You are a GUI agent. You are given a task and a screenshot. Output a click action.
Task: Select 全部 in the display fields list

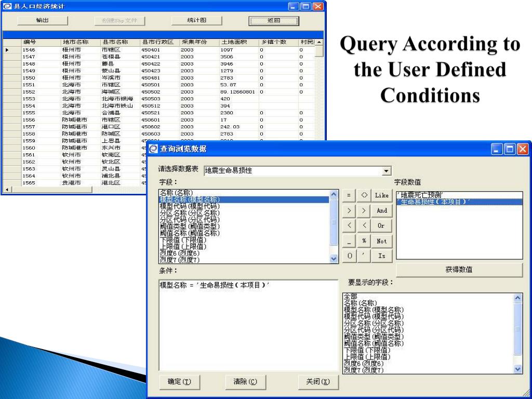[x=351, y=296]
